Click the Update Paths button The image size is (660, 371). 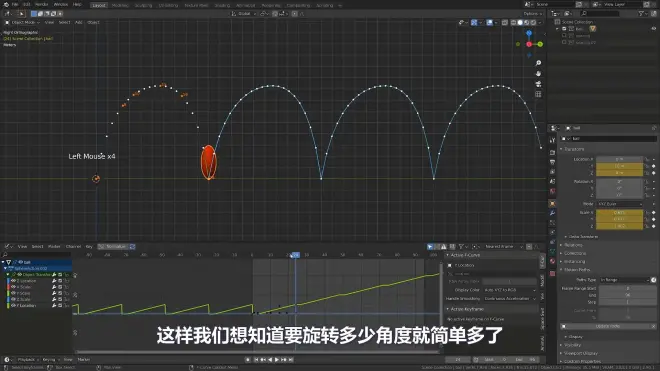point(608,326)
